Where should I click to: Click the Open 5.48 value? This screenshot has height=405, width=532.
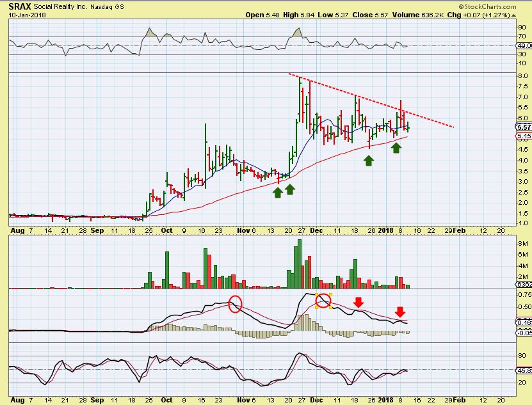[x=262, y=15]
